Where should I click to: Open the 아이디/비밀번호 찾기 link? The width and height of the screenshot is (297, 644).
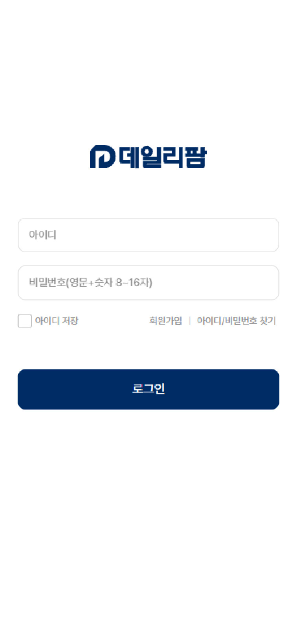pyautogui.click(x=236, y=321)
